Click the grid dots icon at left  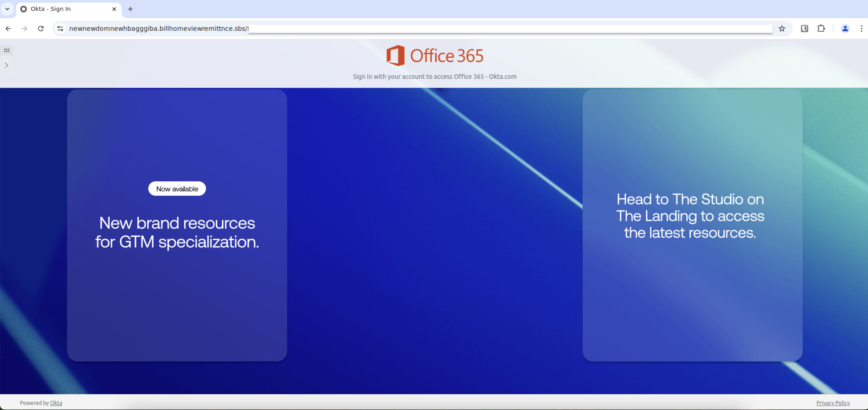coord(7,51)
